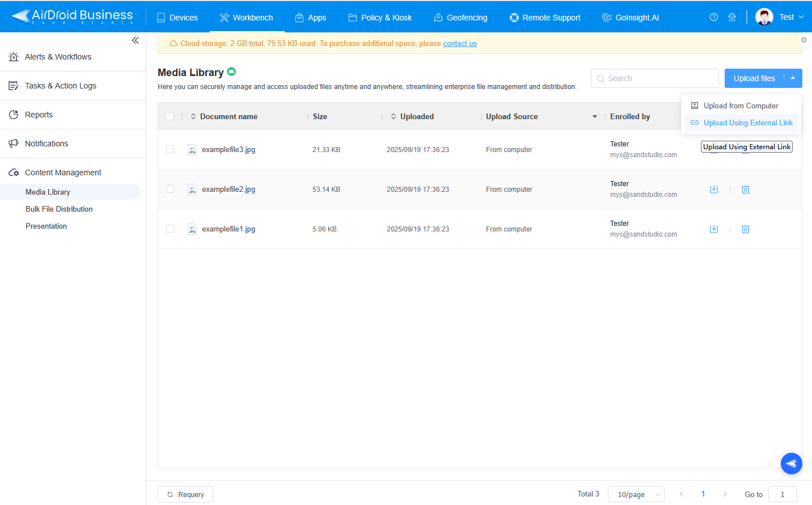Click the collapse sidebar double-chevron

click(x=135, y=40)
